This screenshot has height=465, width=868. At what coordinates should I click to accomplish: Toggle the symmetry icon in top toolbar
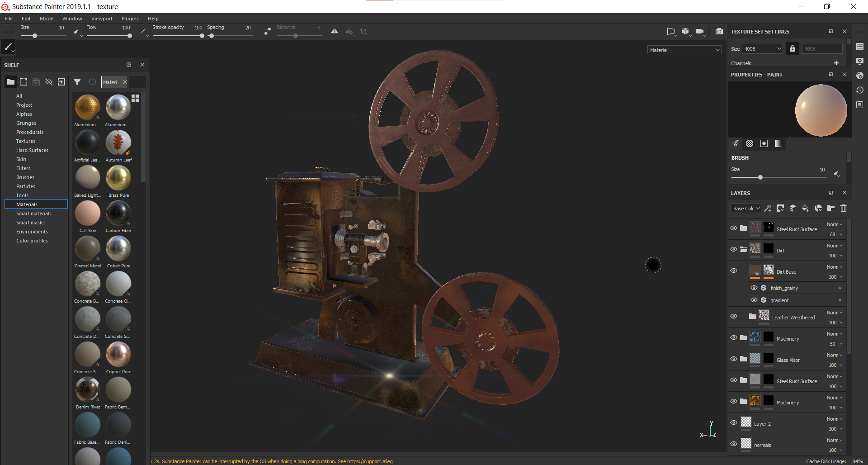(335, 31)
